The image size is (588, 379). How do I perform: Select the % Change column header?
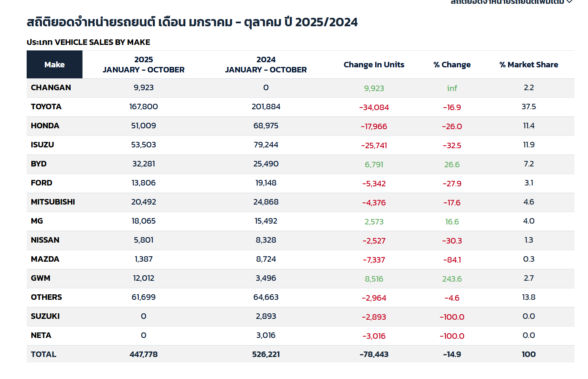[452, 64]
